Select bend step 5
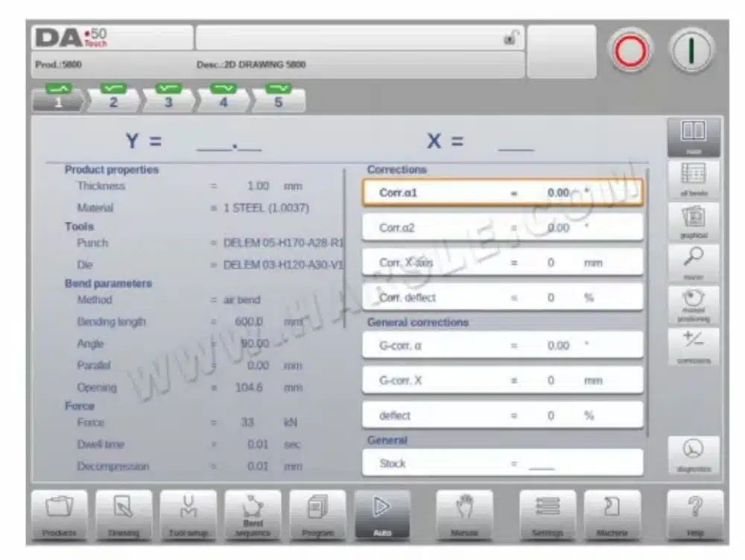745x560 pixels. (279, 99)
